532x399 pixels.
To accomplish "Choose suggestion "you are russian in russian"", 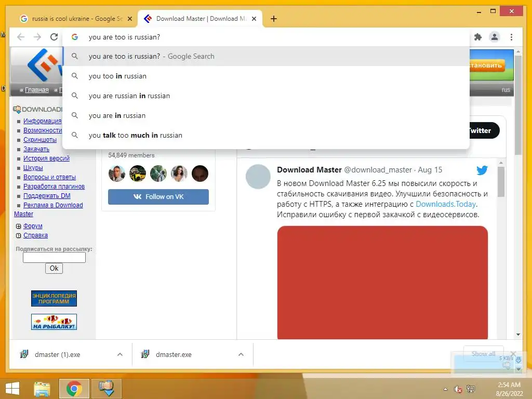I will pos(265,96).
